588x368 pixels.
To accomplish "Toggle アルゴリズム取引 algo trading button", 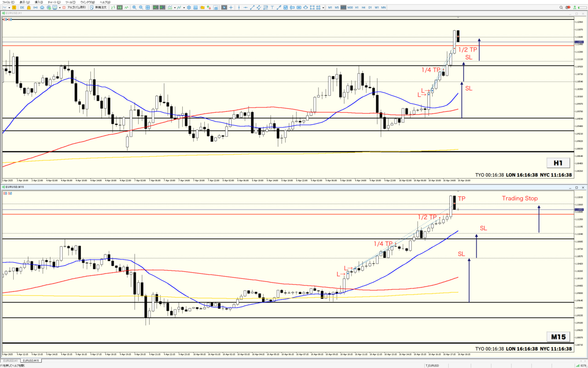I will coord(74,7).
